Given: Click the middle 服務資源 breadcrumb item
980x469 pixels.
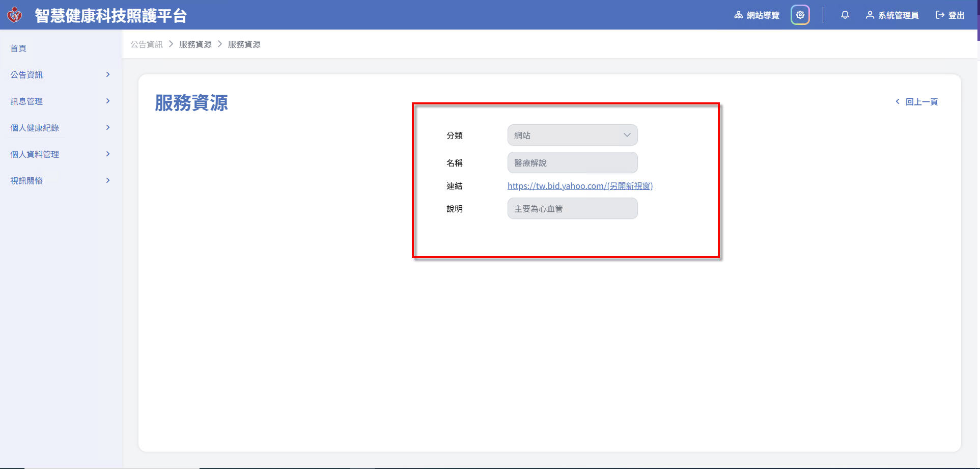Looking at the screenshot, I should (x=195, y=44).
